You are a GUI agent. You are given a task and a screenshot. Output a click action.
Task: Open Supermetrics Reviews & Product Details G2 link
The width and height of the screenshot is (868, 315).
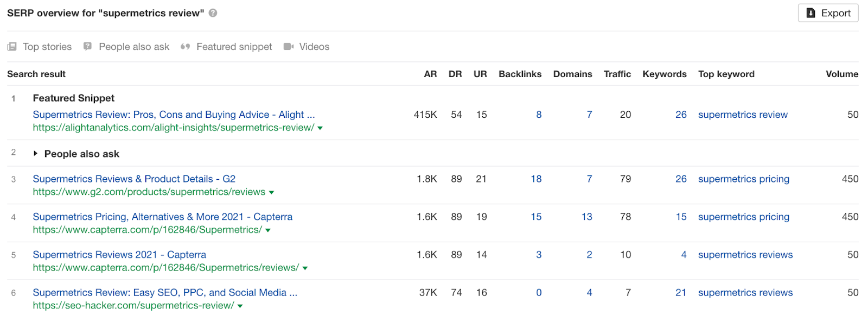[134, 179]
